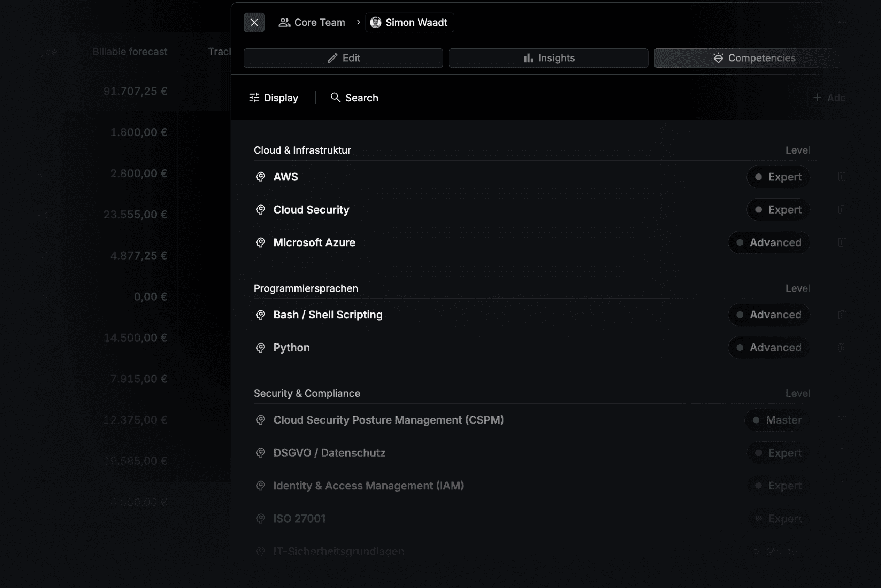Open Python Advanced level selector
881x588 pixels.
click(769, 348)
